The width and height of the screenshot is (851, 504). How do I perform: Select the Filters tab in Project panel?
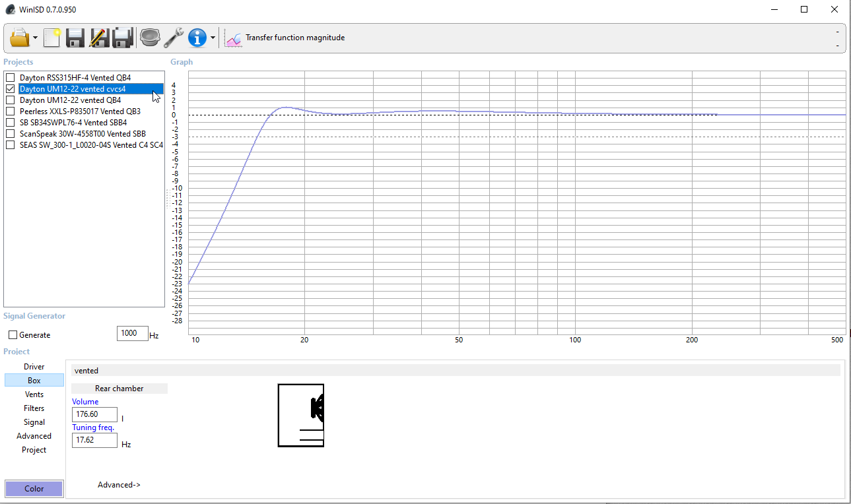[x=34, y=408]
